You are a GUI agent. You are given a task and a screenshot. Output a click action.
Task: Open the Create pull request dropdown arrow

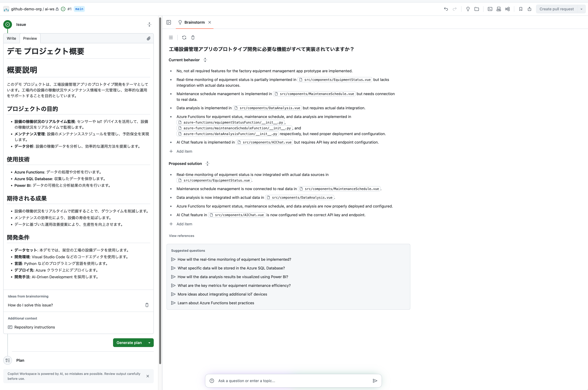tap(581, 9)
